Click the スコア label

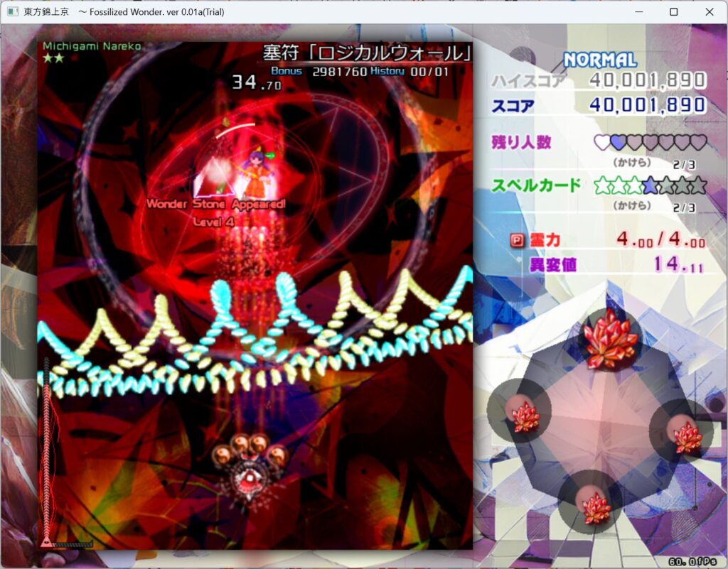(x=513, y=106)
